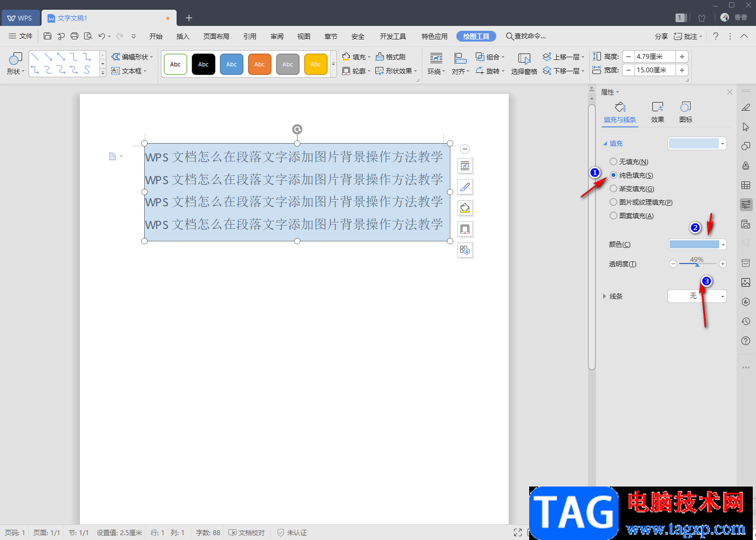Click the Save icon in quick toolbar
This screenshot has height=540, width=756.
48,36
